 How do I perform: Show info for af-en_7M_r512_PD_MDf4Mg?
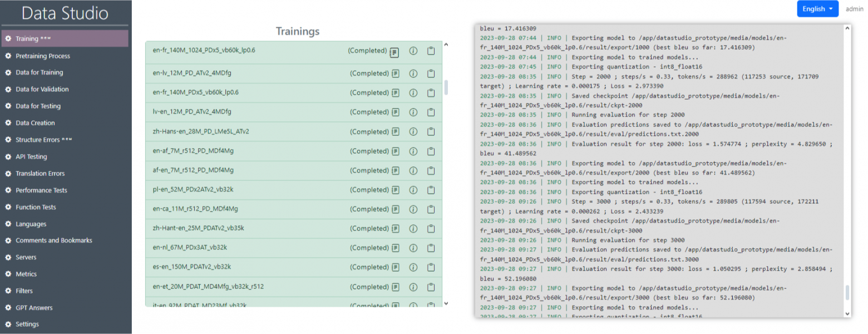pos(413,170)
